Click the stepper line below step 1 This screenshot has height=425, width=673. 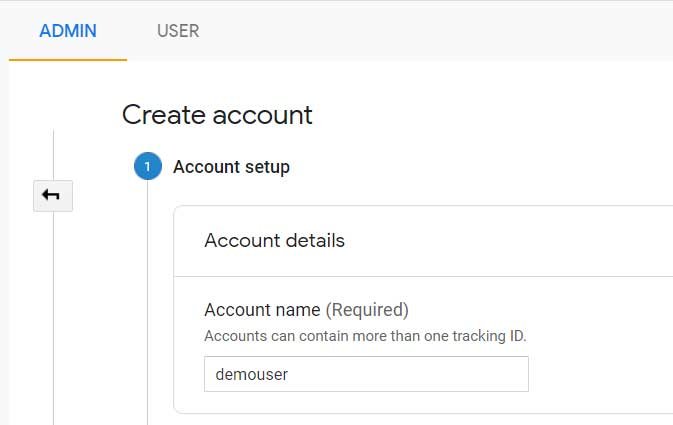pyautogui.click(x=147, y=300)
